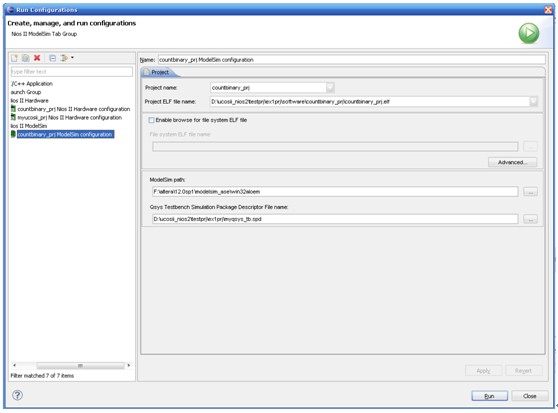Select myucosii_prj Nios II Hardware configuration
Screen dimensions: 558x413
click(x=69, y=117)
